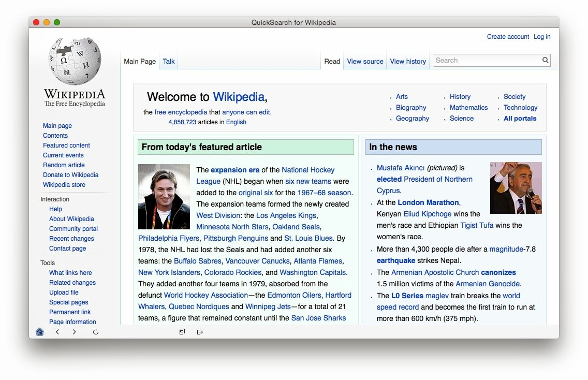Open the Technology portal link
The height and width of the screenshot is (380, 588).
pos(521,107)
